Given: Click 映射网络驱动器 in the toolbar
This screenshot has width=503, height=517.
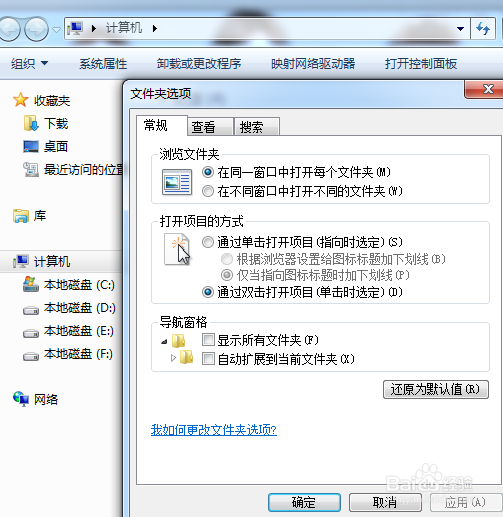Looking at the screenshot, I should [313, 63].
